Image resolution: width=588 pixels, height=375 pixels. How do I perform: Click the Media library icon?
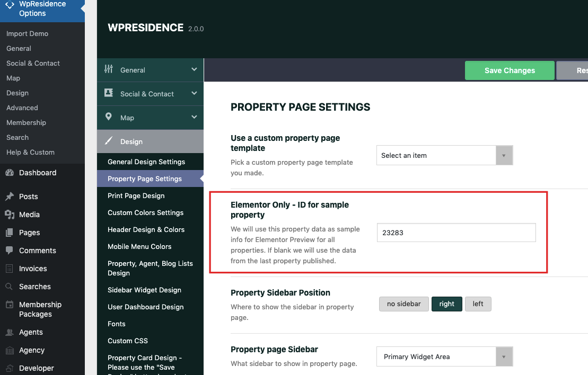10,215
